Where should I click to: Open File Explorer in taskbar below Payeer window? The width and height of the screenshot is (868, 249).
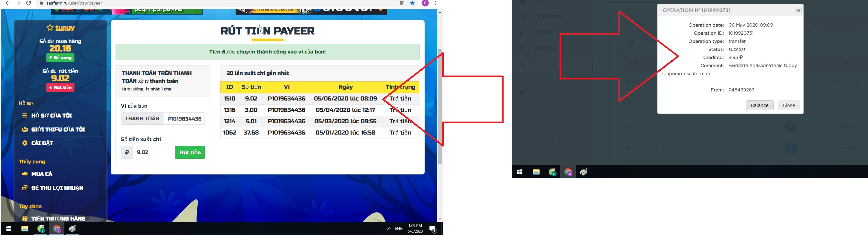[536, 172]
